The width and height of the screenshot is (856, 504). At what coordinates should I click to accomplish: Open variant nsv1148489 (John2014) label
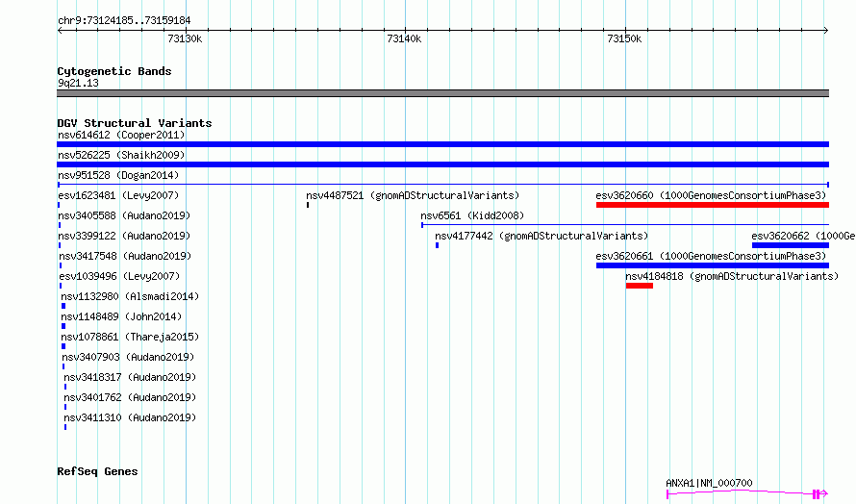pos(121,316)
